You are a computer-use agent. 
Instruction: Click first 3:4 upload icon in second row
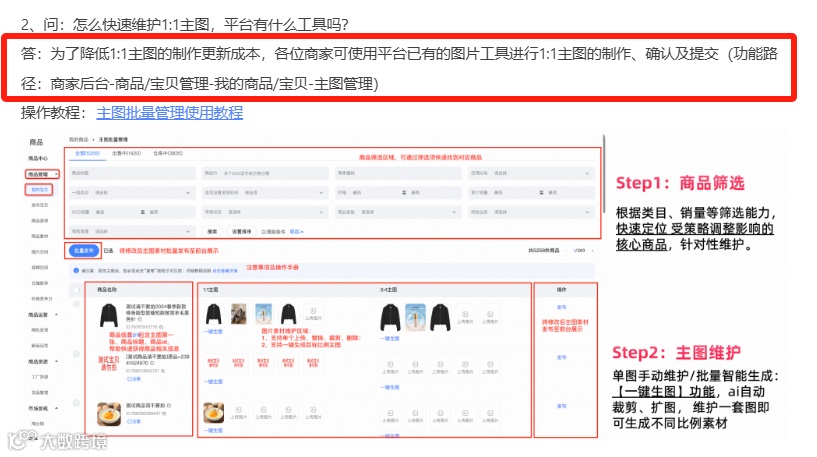click(x=390, y=367)
